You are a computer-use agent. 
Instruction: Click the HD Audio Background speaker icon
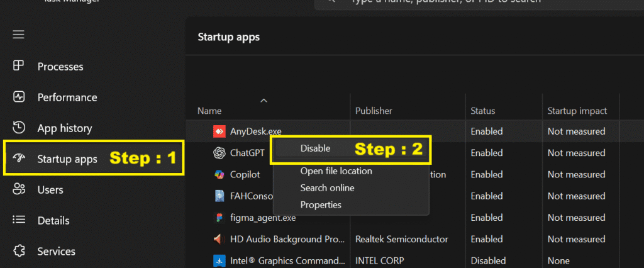pyautogui.click(x=219, y=239)
